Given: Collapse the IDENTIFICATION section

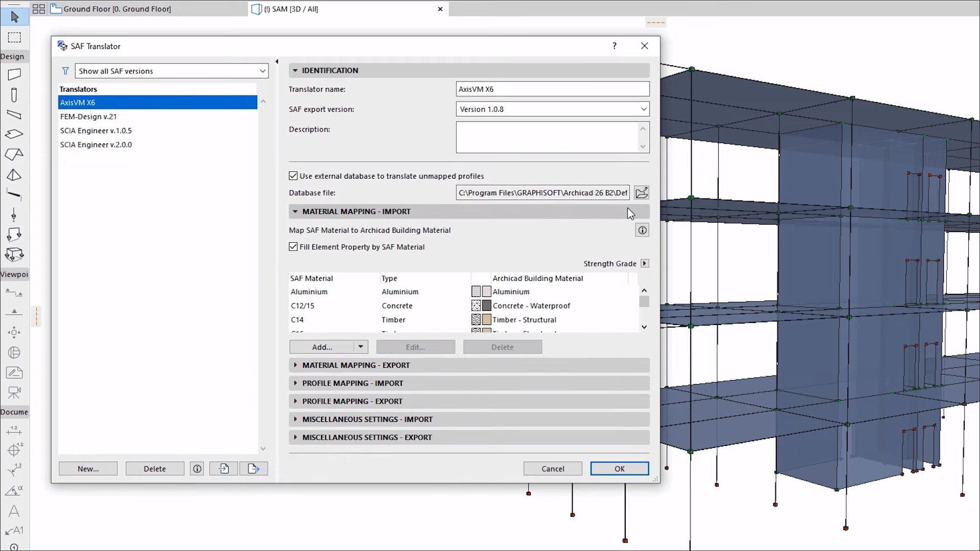Looking at the screenshot, I should (295, 70).
